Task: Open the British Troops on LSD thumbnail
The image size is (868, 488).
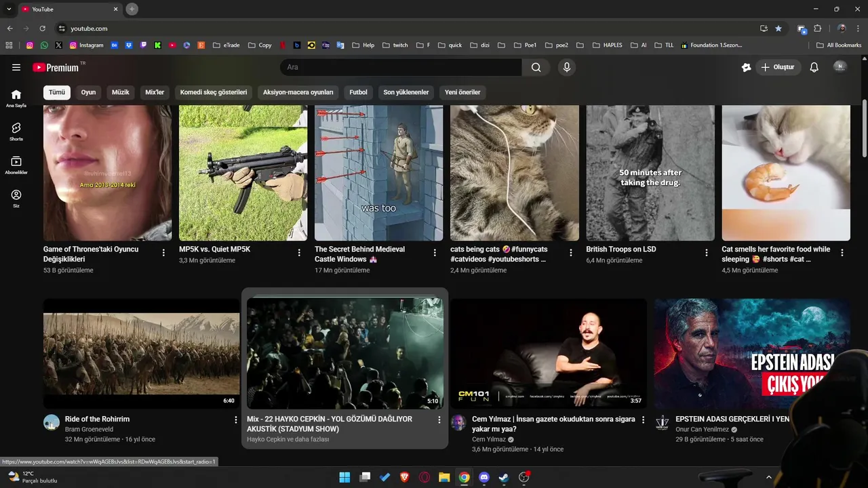Action: (x=650, y=173)
